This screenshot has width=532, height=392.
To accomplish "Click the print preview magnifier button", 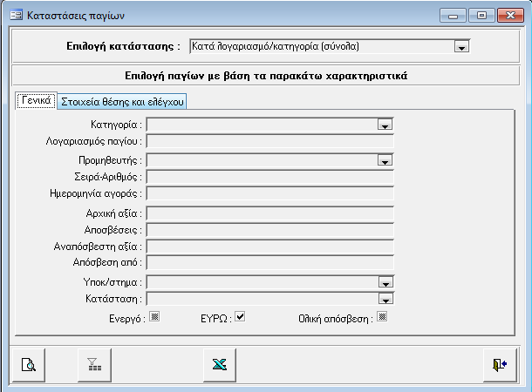I will [x=28, y=366].
